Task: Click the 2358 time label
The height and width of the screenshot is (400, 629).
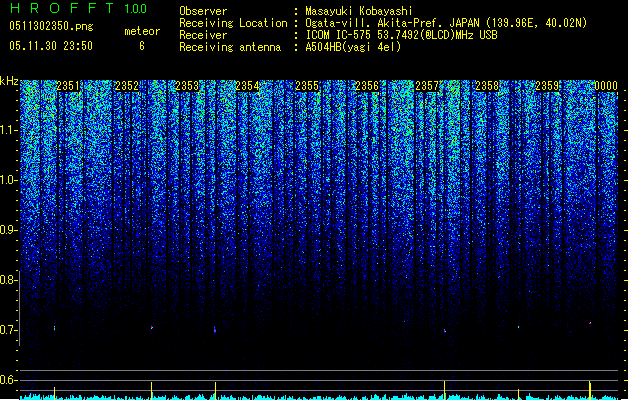Action: [x=487, y=86]
